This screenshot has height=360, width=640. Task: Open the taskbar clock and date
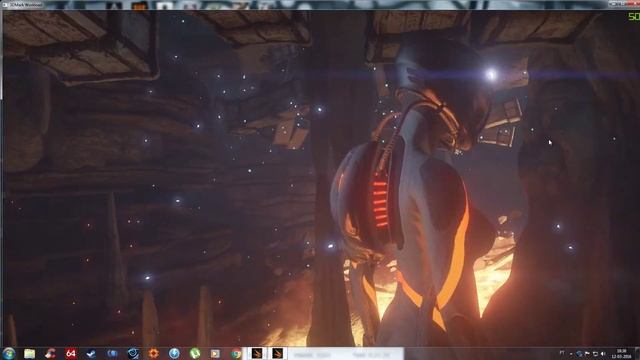click(x=621, y=353)
